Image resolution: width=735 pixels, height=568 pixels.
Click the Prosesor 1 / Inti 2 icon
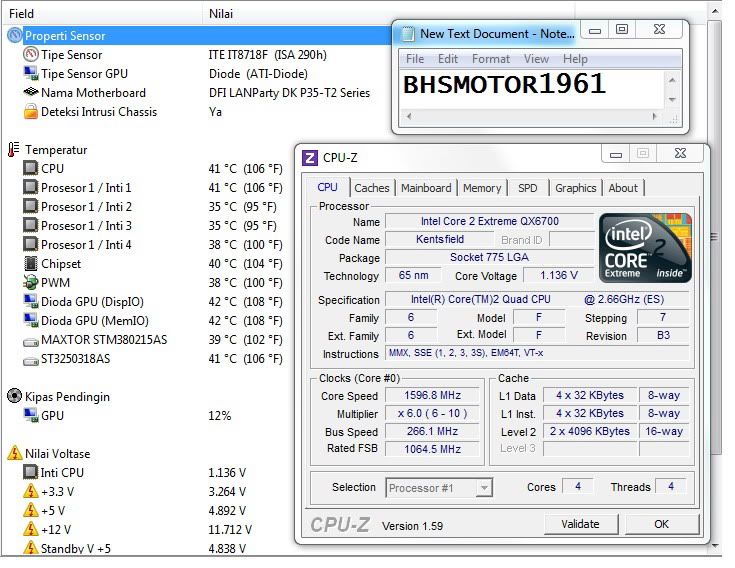[30, 206]
